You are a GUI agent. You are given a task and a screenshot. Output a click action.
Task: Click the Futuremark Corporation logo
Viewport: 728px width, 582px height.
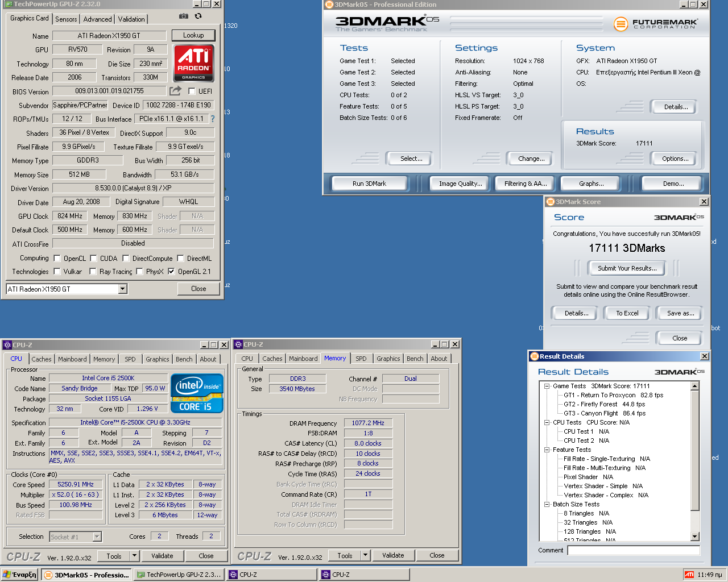tap(656, 24)
